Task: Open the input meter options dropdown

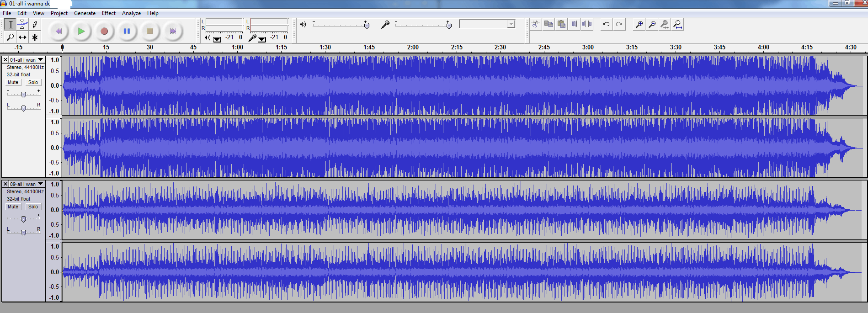Action: [262, 39]
